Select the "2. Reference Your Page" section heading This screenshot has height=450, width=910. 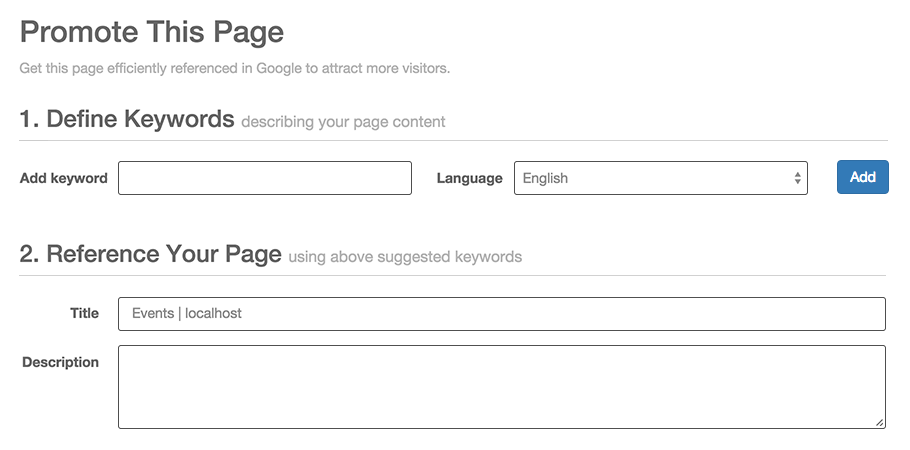(150, 254)
